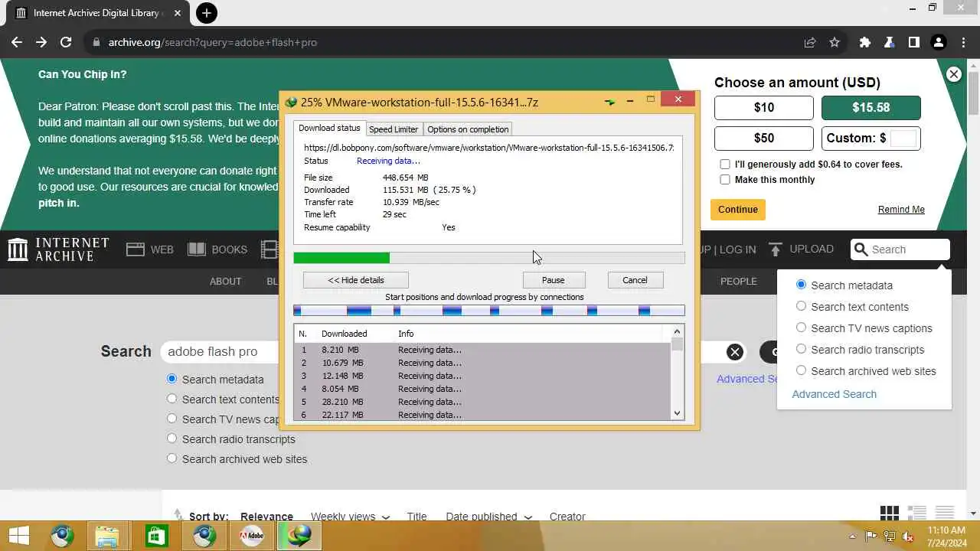Open Chrome's three-dot menu

pos(962,43)
